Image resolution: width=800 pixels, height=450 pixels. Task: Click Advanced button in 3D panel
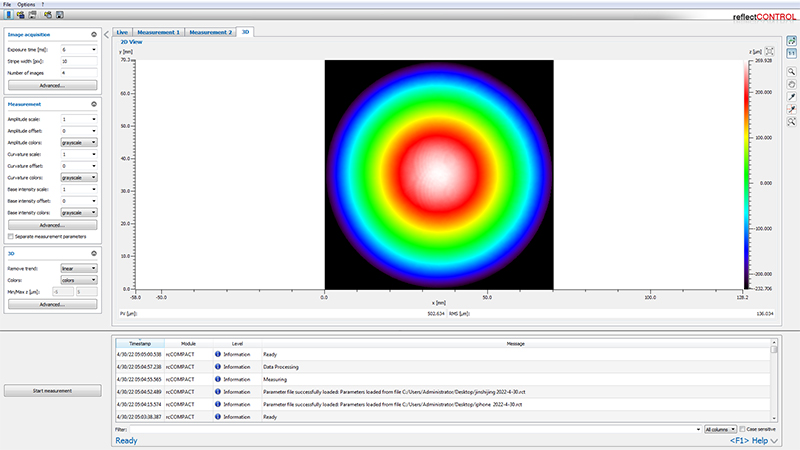pyautogui.click(x=50, y=303)
